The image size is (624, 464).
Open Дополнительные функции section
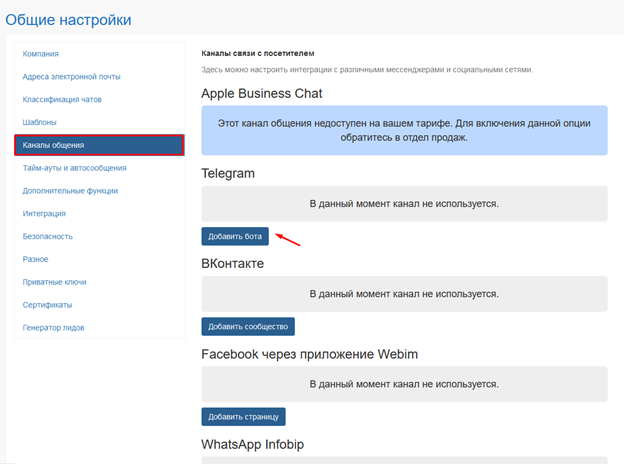coord(70,191)
